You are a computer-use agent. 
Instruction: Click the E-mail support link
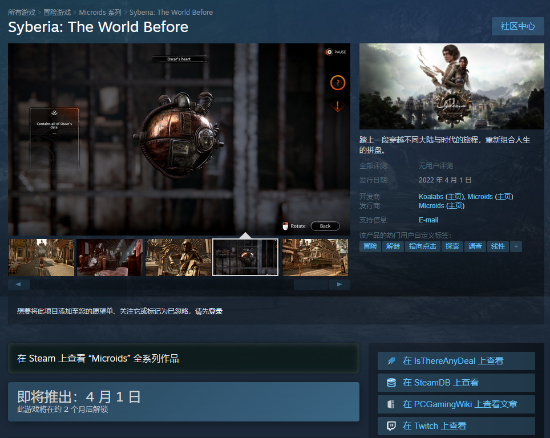(428, 220)
